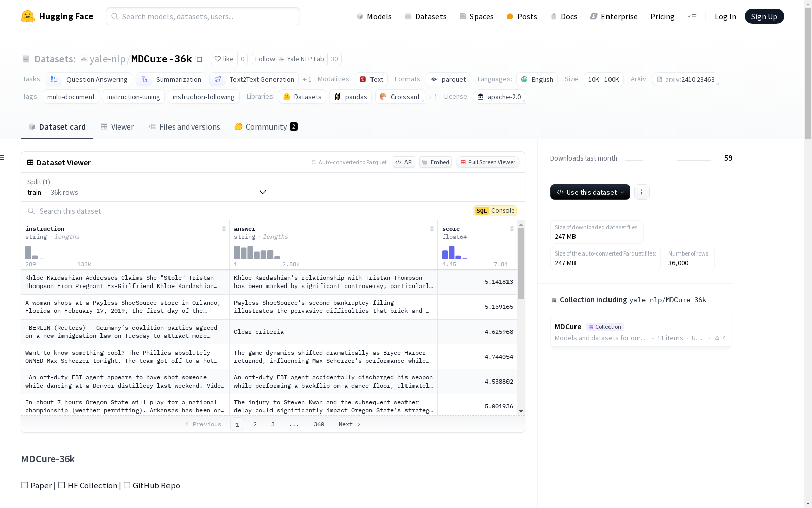Open the yale-nlp organization link
This screenshot has width=812, height=508.
[107, 59]
